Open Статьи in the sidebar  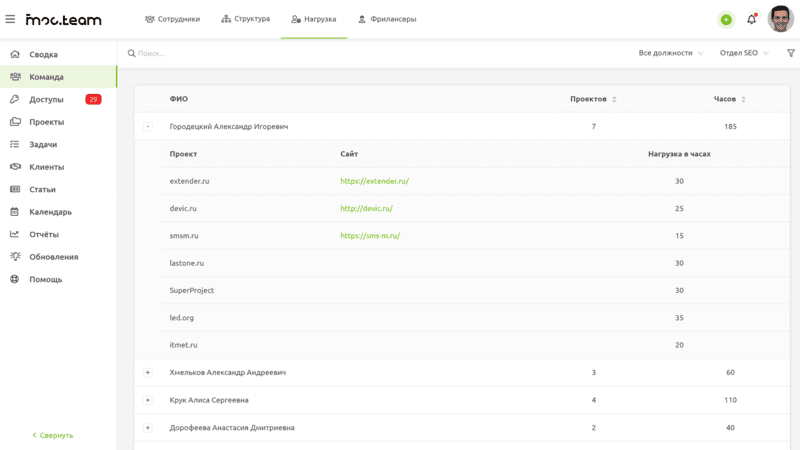pyautogui.click(x=58, y=189)
